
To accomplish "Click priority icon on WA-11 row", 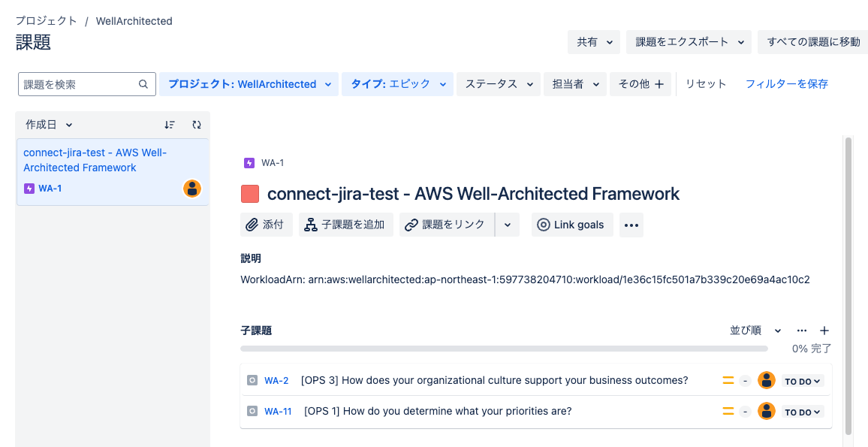I will [728, 411].
